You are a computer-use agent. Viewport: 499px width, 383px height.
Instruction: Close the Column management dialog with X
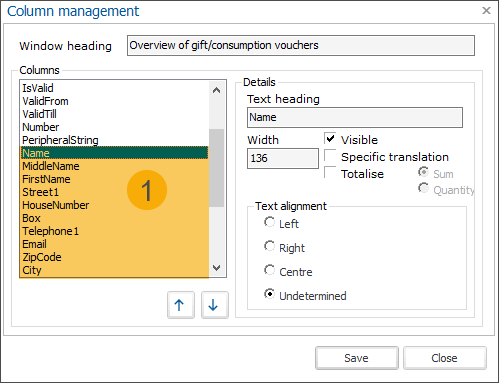click(x=486, y=11)
